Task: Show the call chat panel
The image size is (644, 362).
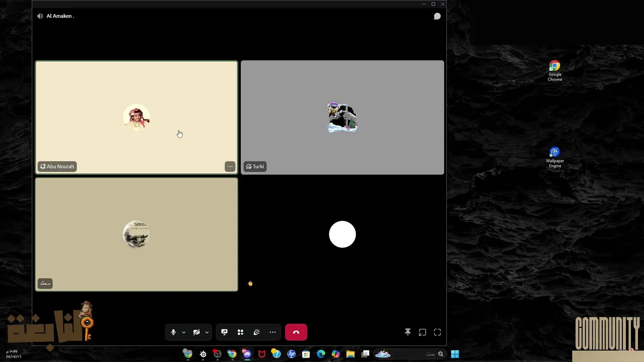Action: pyautogui.click(x=437, y=16)
